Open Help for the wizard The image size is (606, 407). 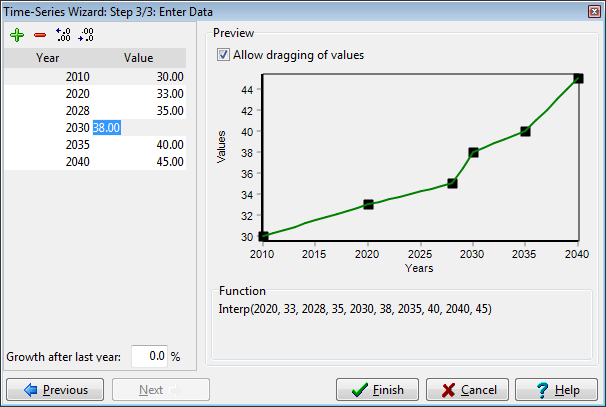click(x=556, y=390)
